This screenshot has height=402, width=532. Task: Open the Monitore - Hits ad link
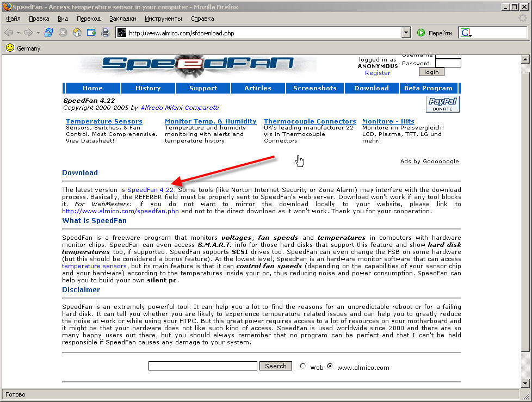(x=388, y=121)
